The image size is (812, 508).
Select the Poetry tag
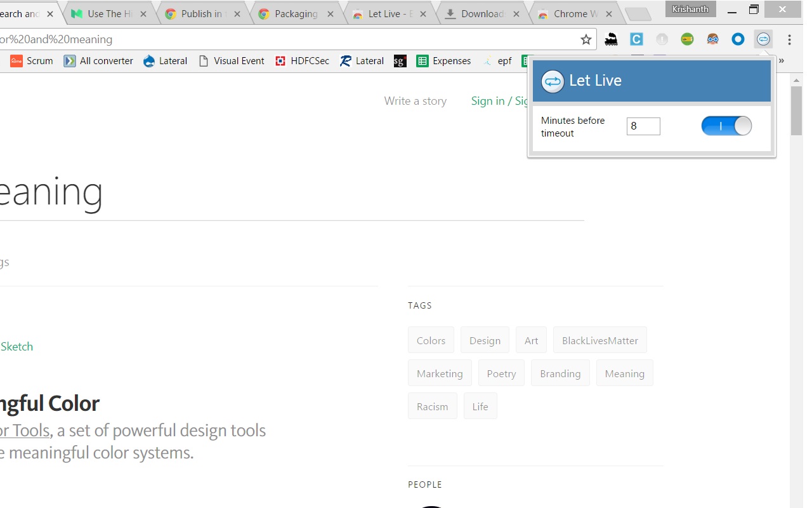501,373
